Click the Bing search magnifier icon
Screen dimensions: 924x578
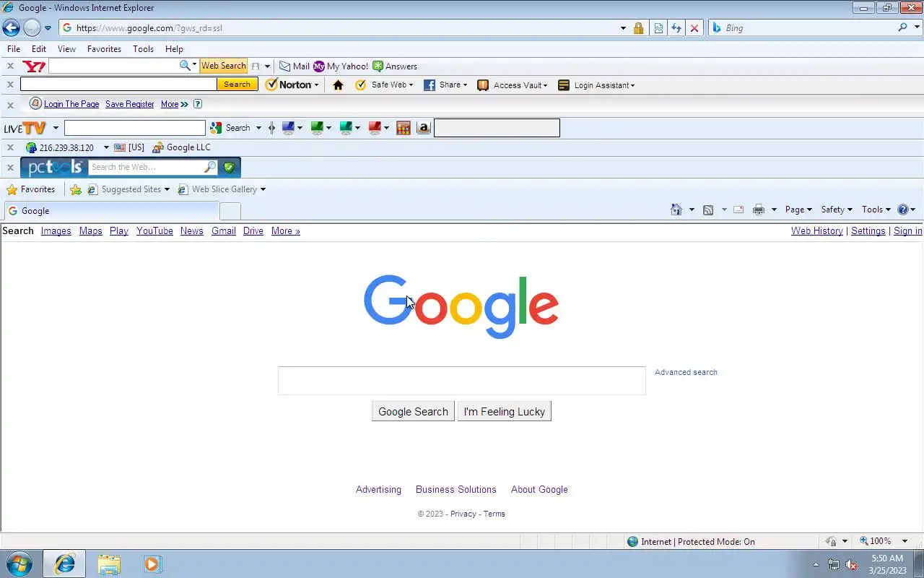click(x=903, y=27)
